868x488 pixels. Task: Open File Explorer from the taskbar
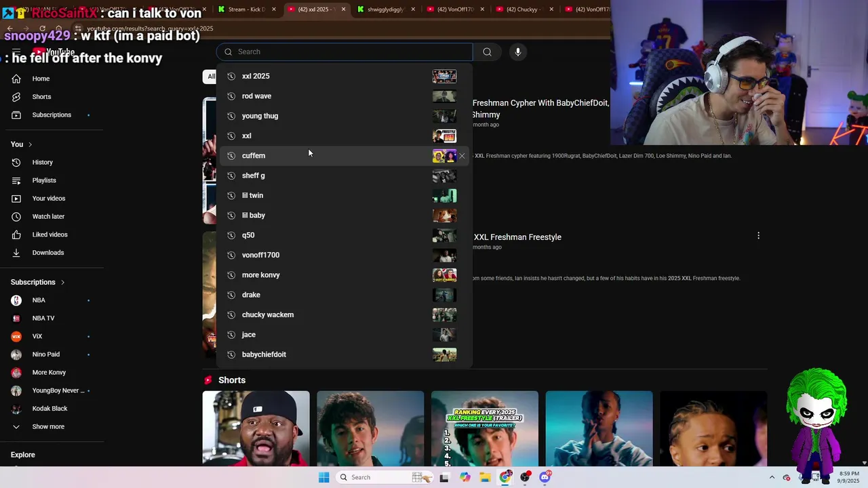(485, 477)
